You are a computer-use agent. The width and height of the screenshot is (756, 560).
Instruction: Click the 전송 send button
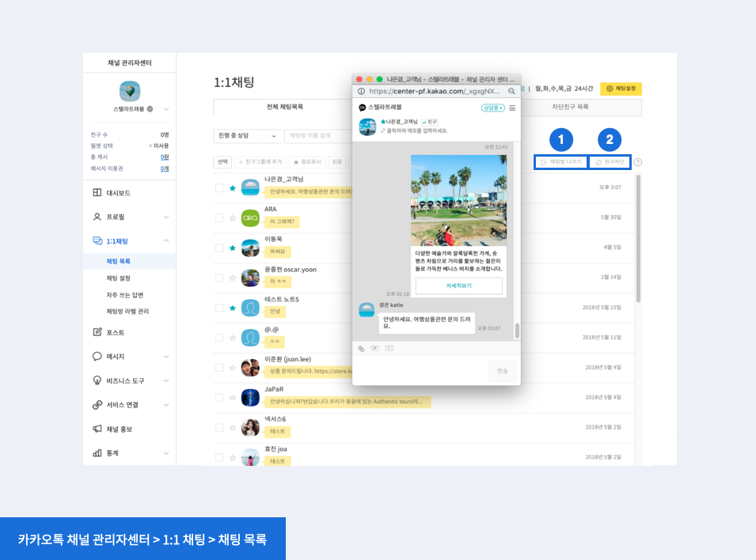503,371
